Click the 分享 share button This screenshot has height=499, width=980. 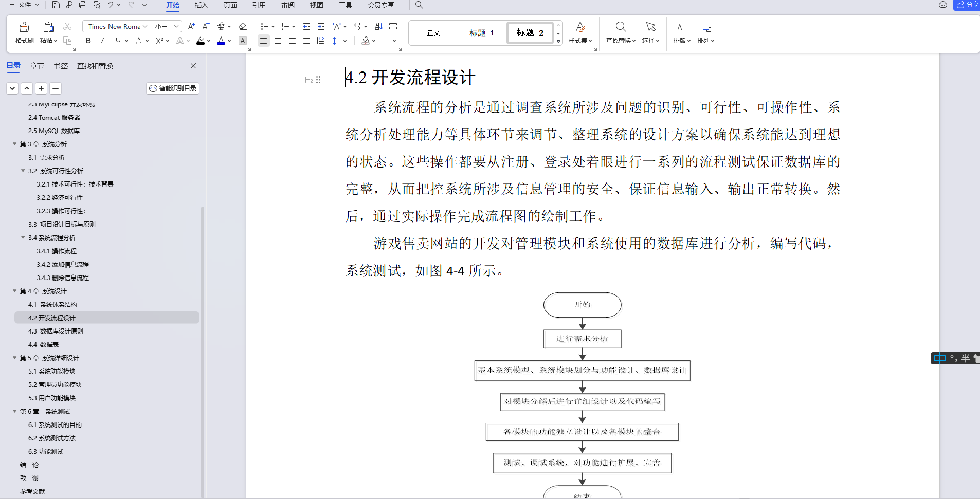[967, 5]
